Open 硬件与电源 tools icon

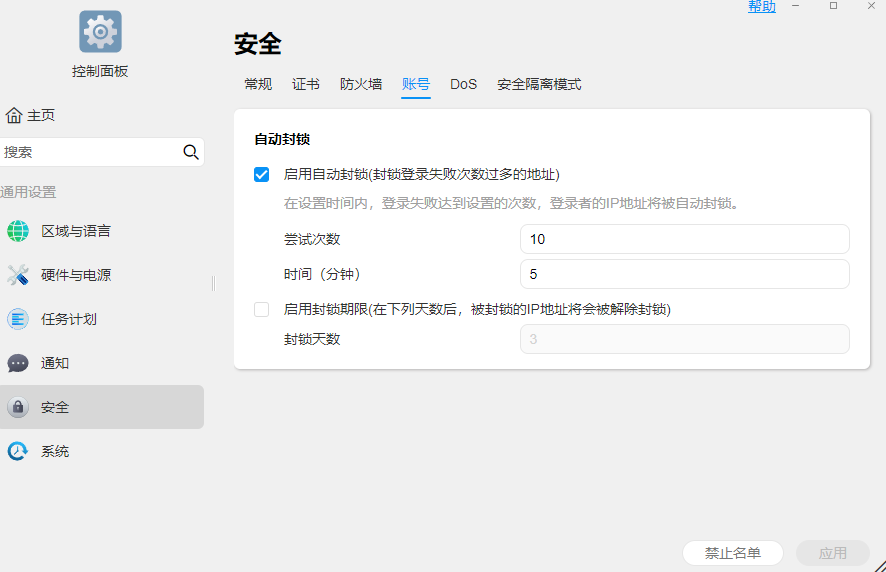click(18, 275)
